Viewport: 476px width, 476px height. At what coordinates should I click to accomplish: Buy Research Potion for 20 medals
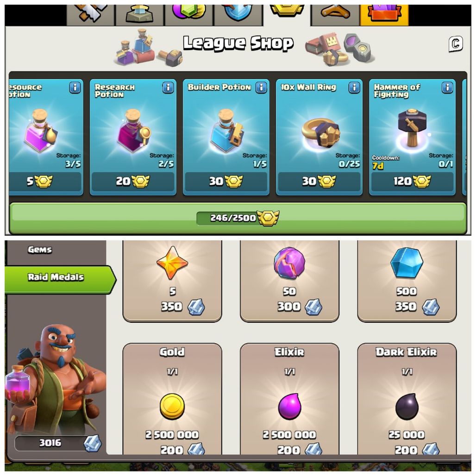pyautogui.click(x=133, y=182)
